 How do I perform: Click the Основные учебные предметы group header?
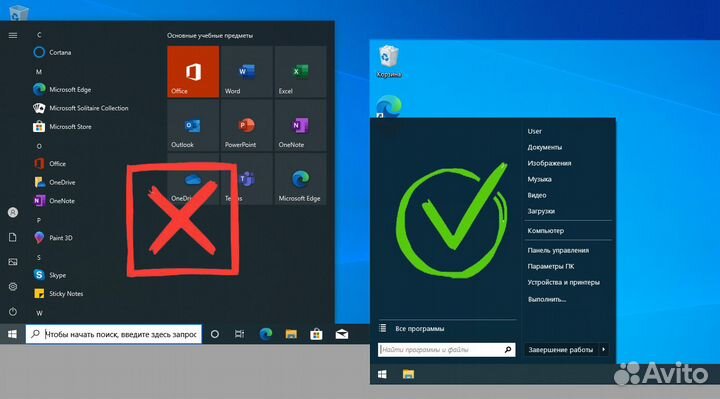pyautogui.click(x=210, y=36)
